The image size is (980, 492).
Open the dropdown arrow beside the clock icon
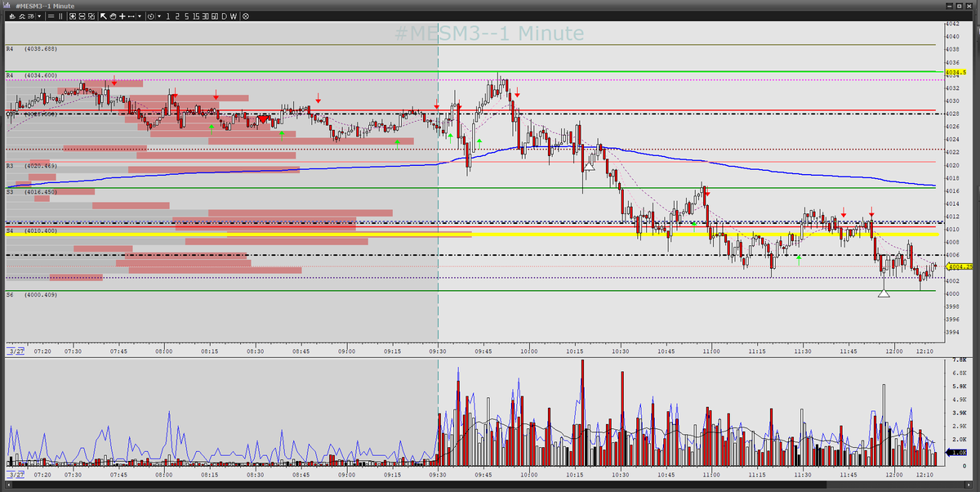(159, 16)
